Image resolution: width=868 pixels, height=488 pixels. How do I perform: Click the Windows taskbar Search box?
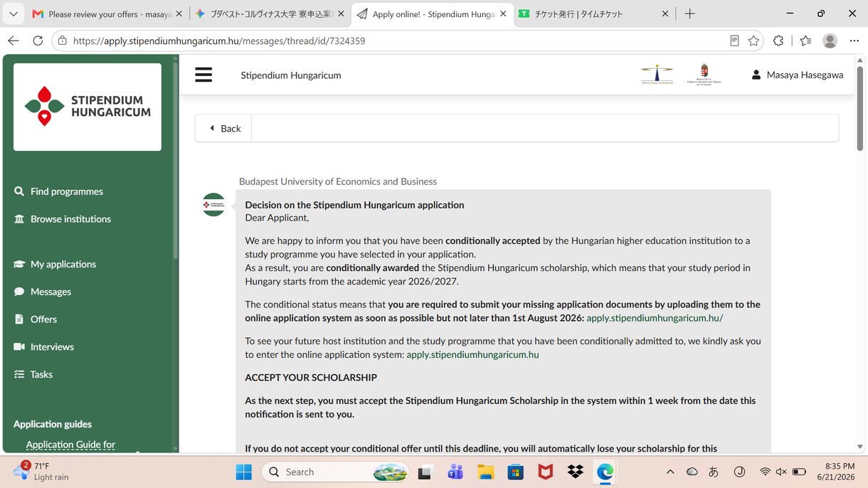pos(335,472)
